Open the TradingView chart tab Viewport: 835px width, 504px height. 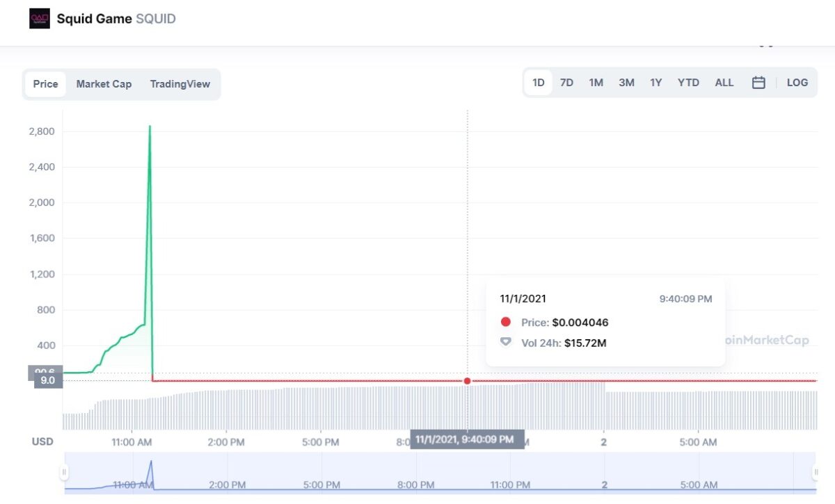[180, 84]
